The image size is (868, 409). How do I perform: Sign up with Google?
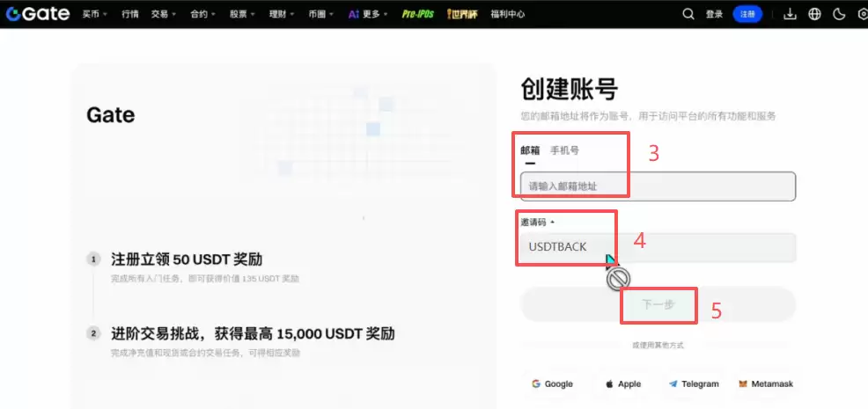pos(552,383)
